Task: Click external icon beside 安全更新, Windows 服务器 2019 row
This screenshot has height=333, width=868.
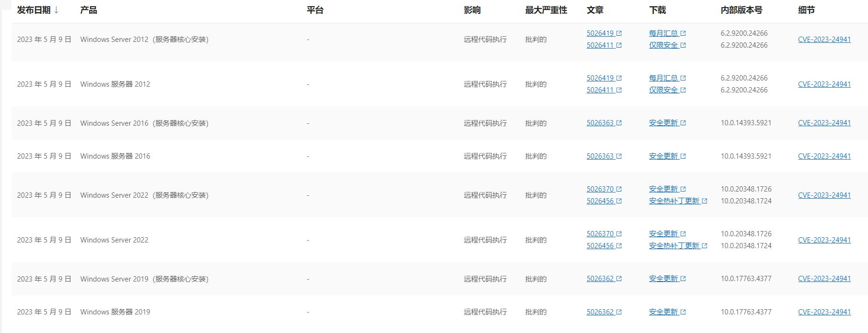Action: [683, 312]
